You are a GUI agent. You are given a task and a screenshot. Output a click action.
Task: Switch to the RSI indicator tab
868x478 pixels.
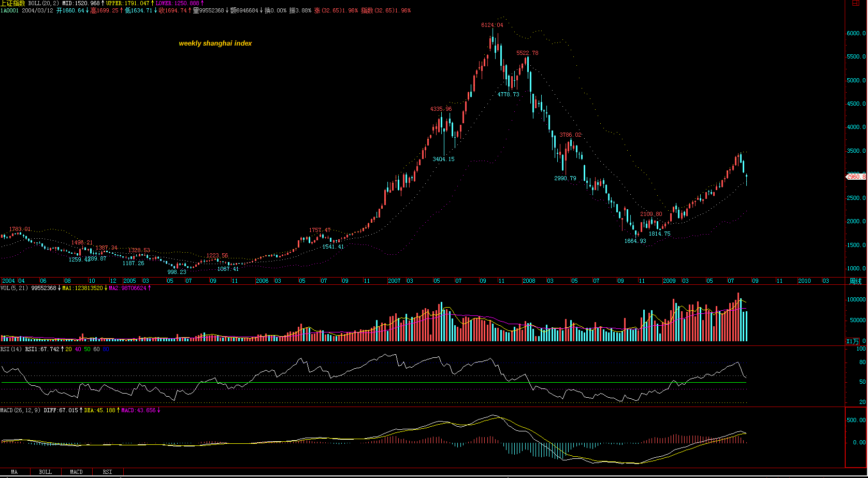108,472
